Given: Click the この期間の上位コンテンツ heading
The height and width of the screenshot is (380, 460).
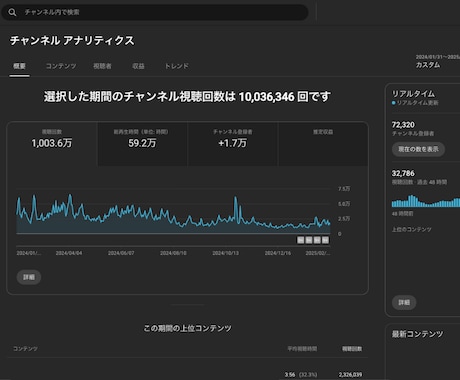Looking at the screenshot, I should [x=187, y=328].
